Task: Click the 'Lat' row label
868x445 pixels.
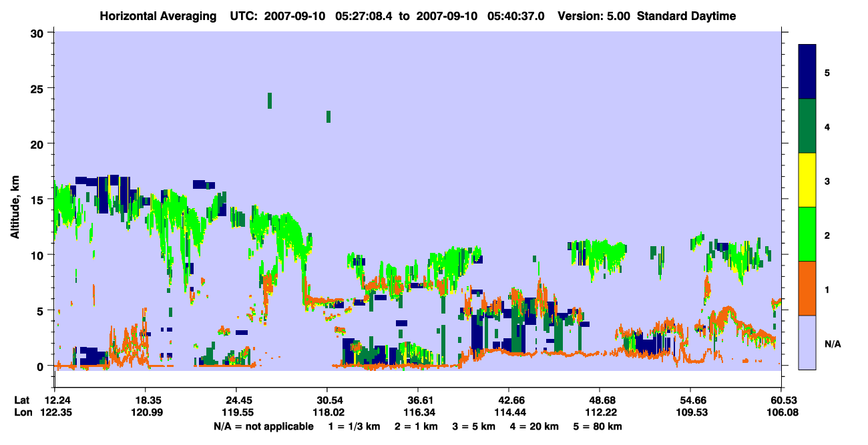Action: tap(21, 400)
